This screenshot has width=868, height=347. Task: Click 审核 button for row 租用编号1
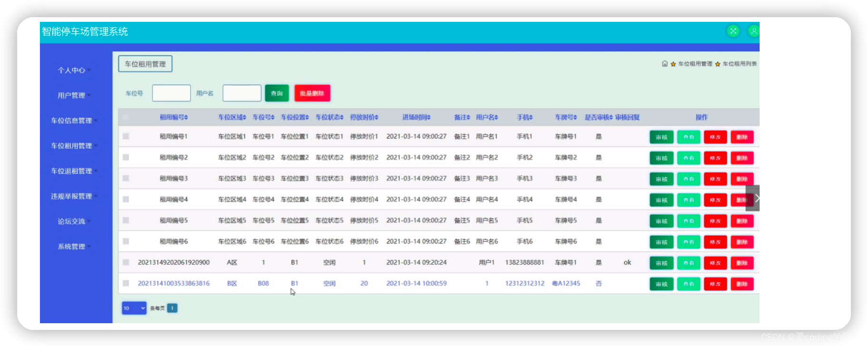[x=662, y=137]
